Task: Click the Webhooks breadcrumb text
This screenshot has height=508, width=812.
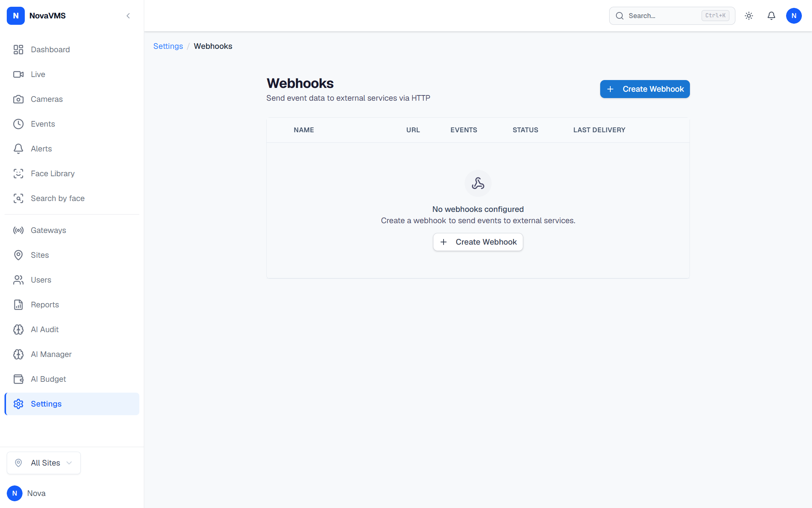Action: (213, 46)
